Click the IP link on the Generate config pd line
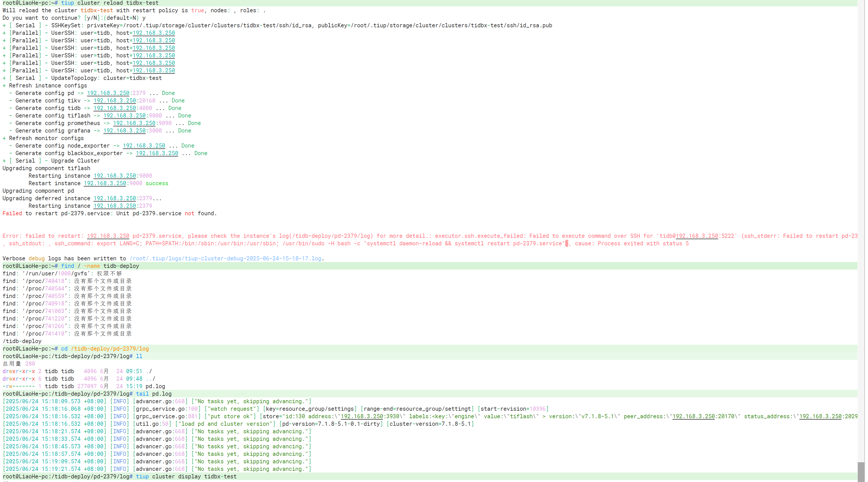Viewport: 868px width, 482px height. [108, 93]
